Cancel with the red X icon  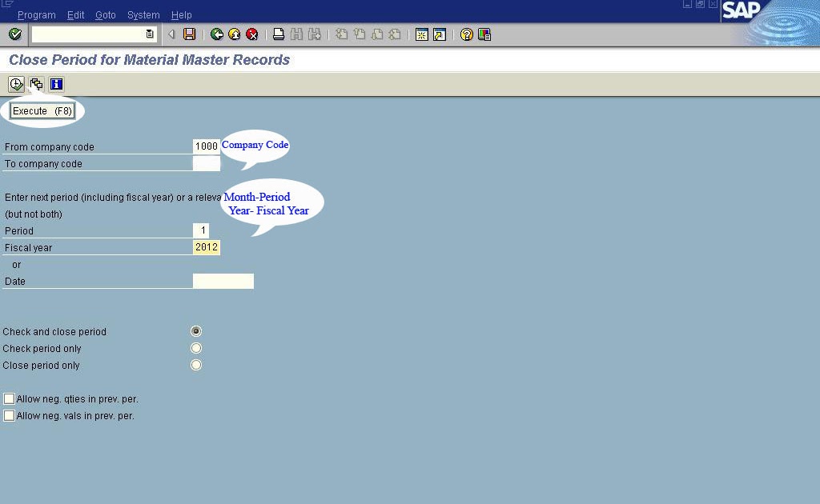point(252,34)
